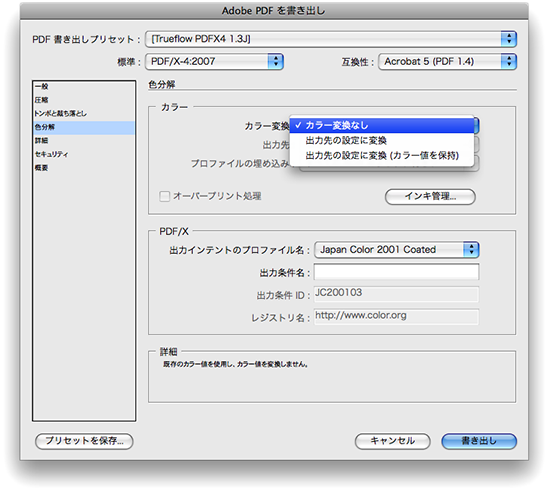Open the Japan Color 2001 Coated profile dropdown
This screenshot has height=490, width=550.
[396, 250]
